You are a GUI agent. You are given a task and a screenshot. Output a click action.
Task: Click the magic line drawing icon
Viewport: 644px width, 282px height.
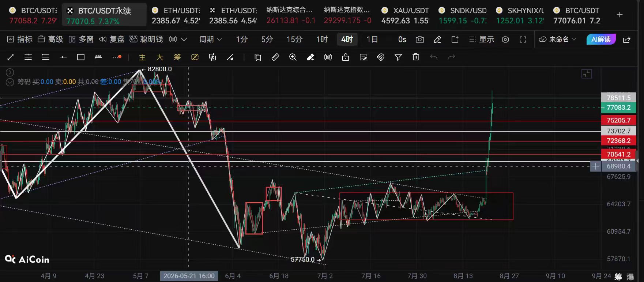pyautogui.click(x=230, y=57)
